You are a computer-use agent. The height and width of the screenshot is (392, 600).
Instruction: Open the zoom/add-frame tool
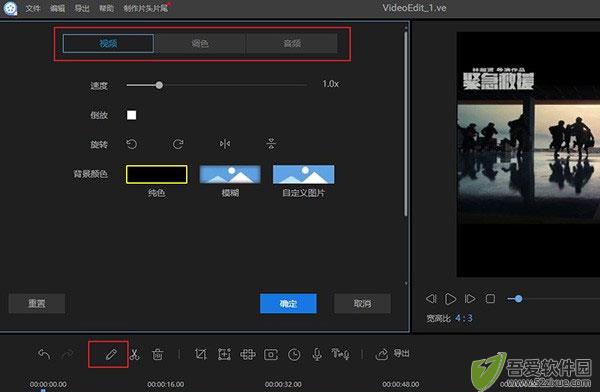pos(224,354)
